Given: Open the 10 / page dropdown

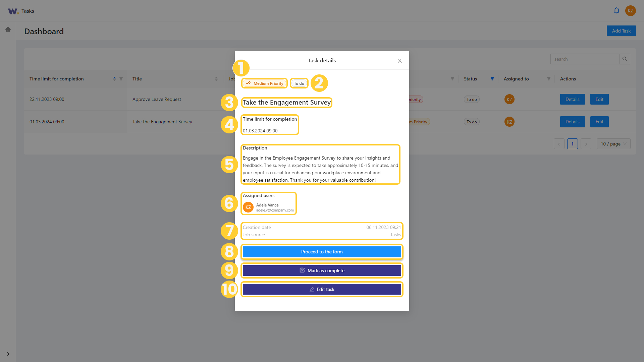Looking at the screenshot, I should 613,144.
